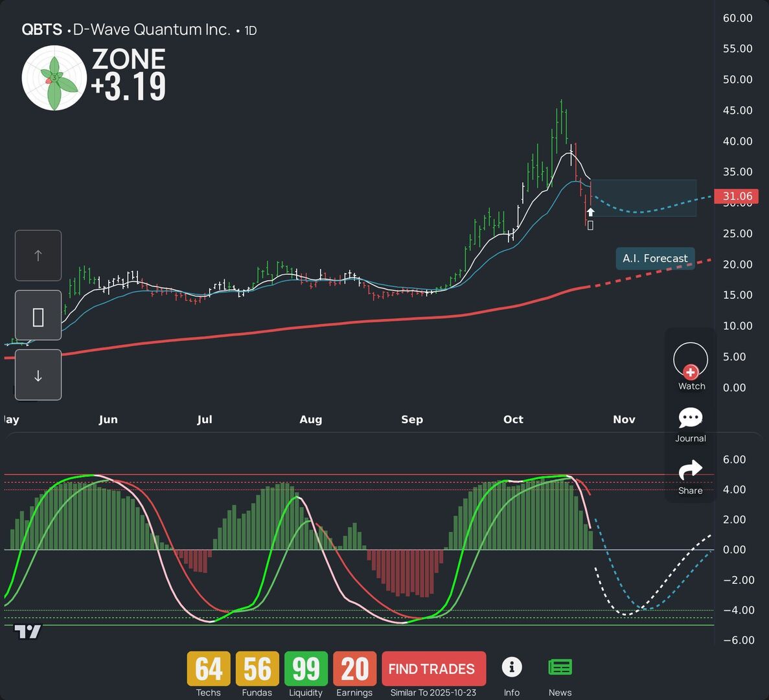Open the Fundas score 56 badge
The width and height of the screenshot is (769, 700).
(257, 669)
